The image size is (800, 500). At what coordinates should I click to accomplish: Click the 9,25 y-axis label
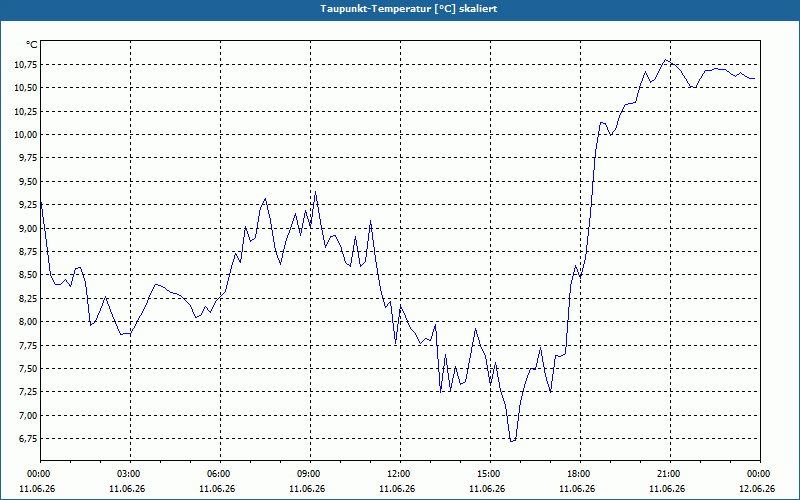click(x=28, y=205)
